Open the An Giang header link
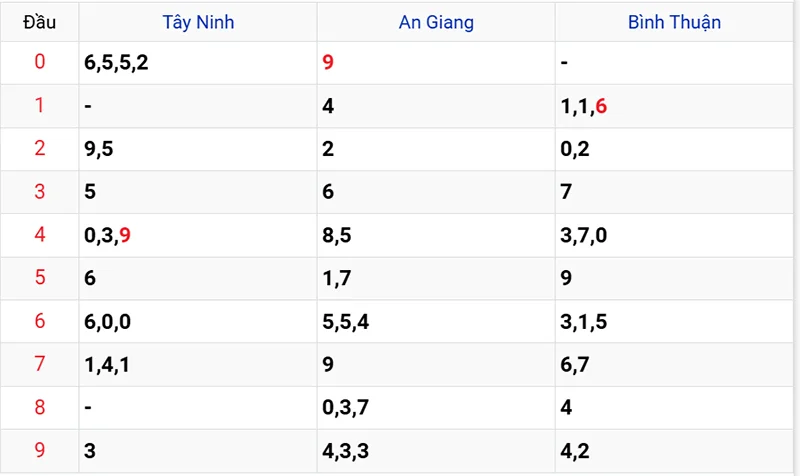The image size is (800, 476). coord(436,22)
